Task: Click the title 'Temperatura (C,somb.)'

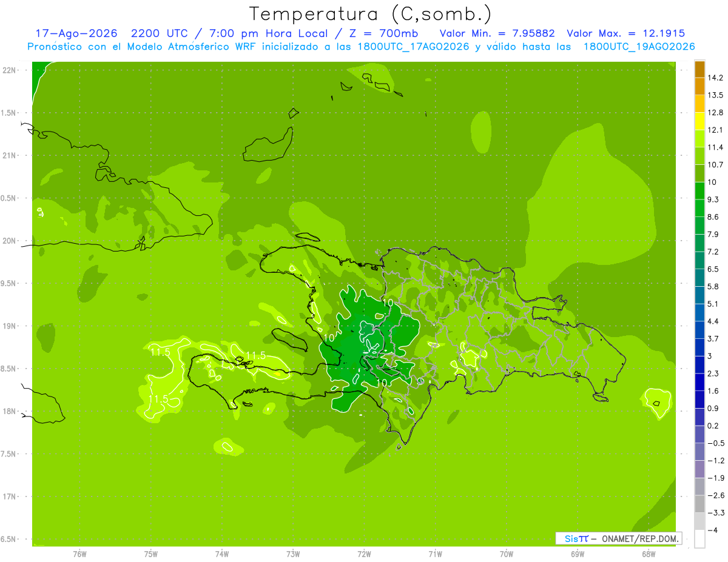Action: point(370,14)
